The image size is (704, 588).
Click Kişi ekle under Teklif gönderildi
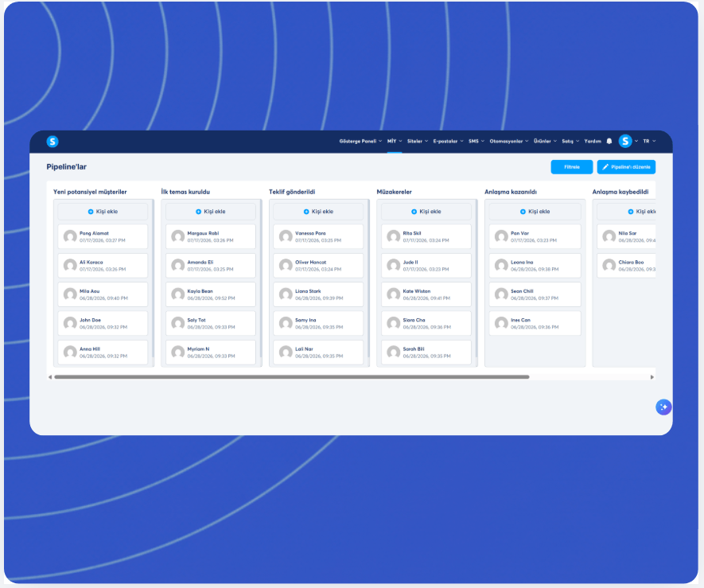click(x=318, y=212)
